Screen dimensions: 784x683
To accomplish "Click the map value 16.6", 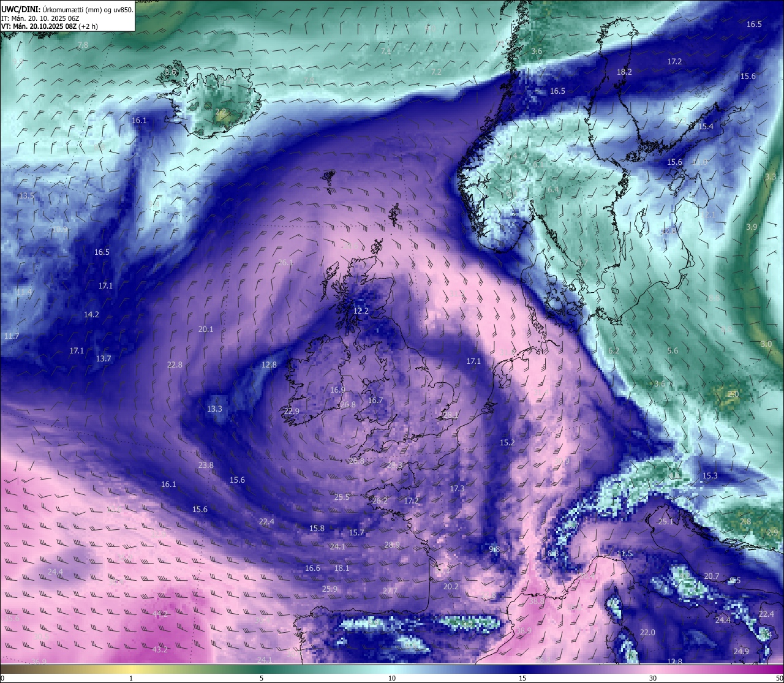I will point(312,568).
